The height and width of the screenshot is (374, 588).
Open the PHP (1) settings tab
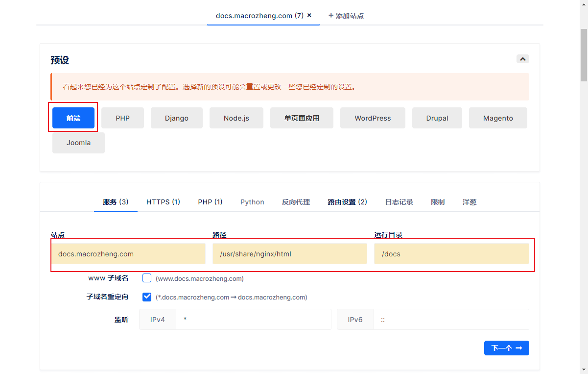click(210, 202)
